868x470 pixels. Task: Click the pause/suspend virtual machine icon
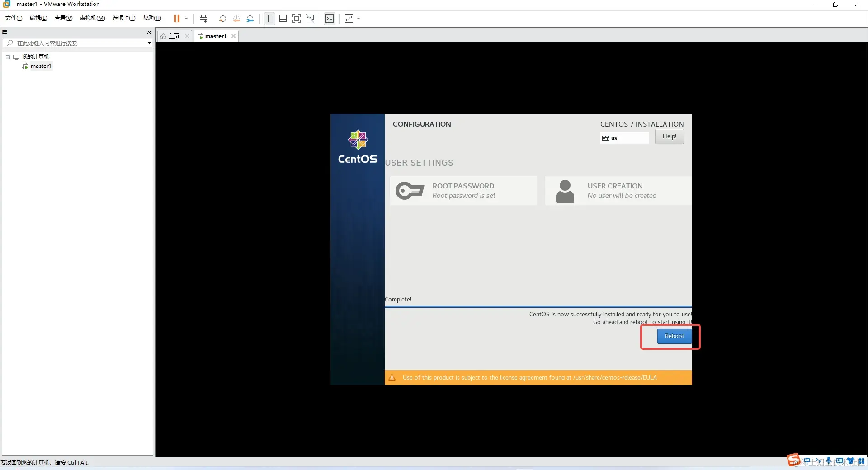coord(177,19)
